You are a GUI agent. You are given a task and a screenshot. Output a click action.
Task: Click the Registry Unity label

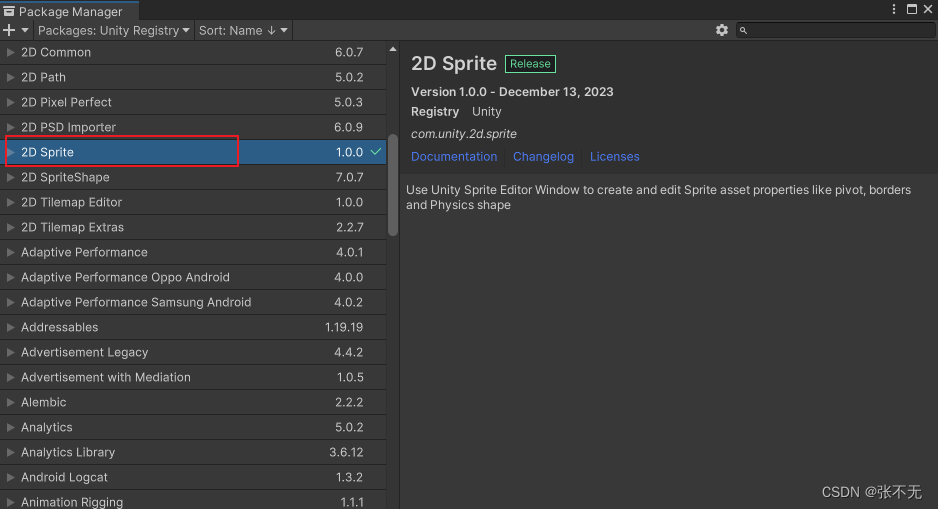[x=456, y=112]
